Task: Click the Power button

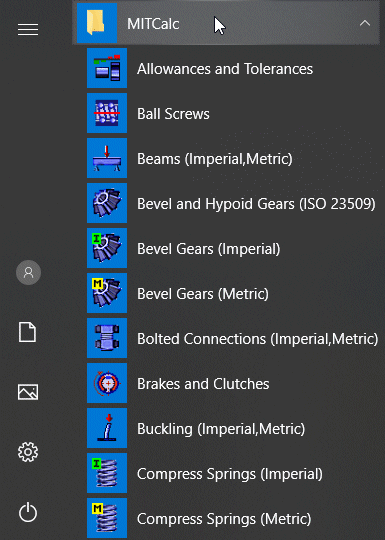Action: [28, 512]
